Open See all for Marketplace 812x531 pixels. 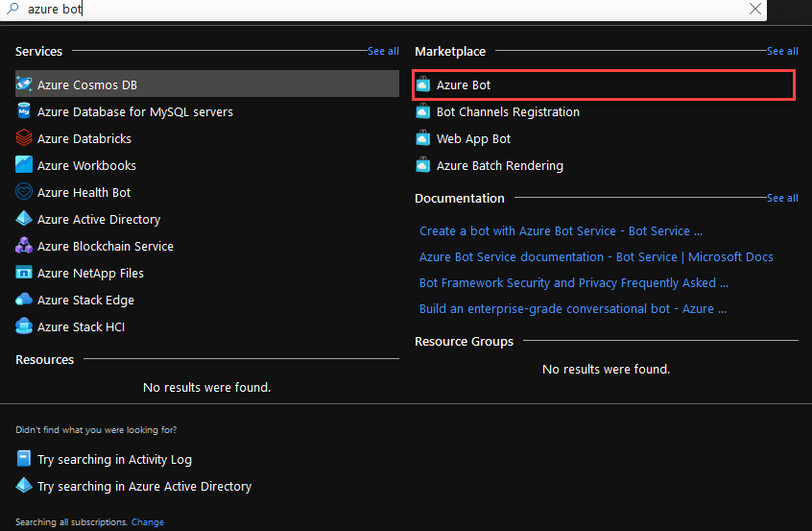tap(782, 51)
